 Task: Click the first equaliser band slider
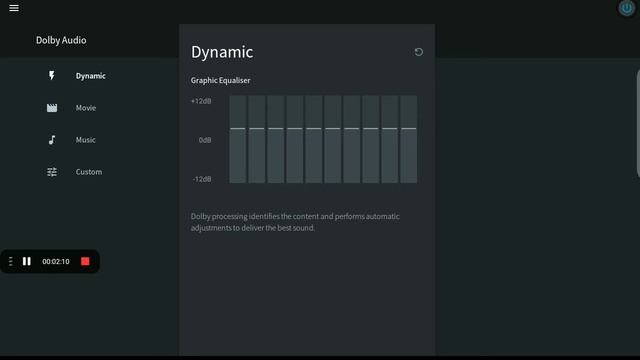[238, 139]
